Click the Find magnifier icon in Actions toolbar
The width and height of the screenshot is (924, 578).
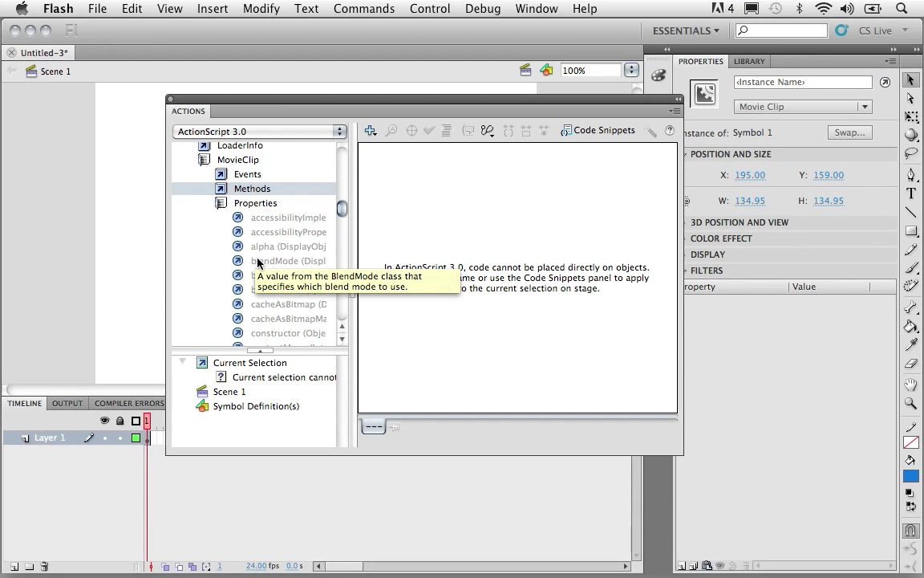[391, 130]
